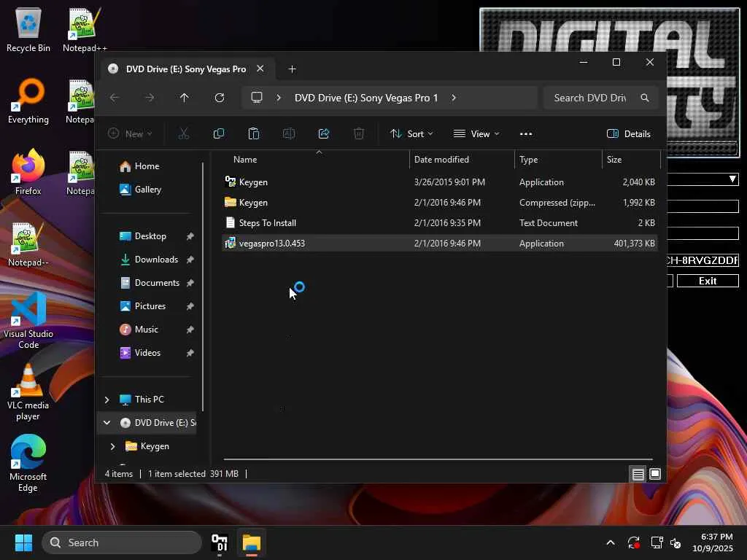Open the Sort dropdown
The width and height of the screenshot is (747, 560).
tap(411, 133)
